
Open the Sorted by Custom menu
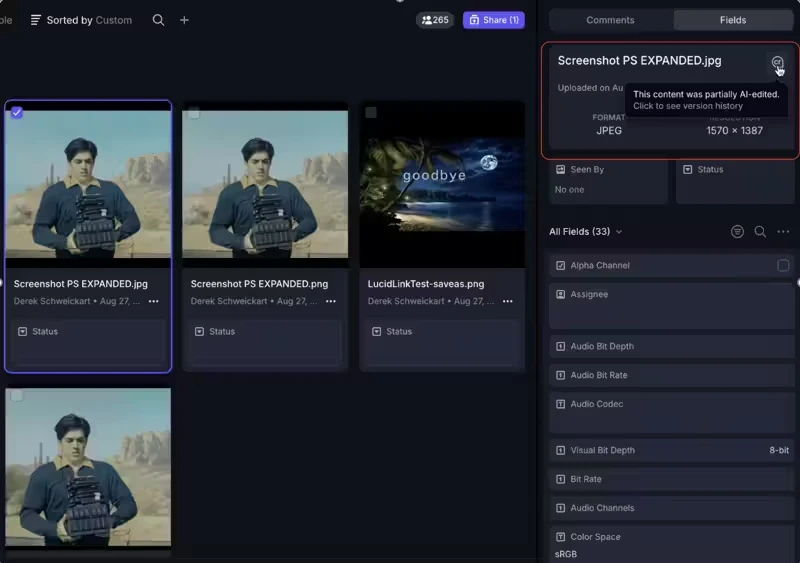pos(81,20)
